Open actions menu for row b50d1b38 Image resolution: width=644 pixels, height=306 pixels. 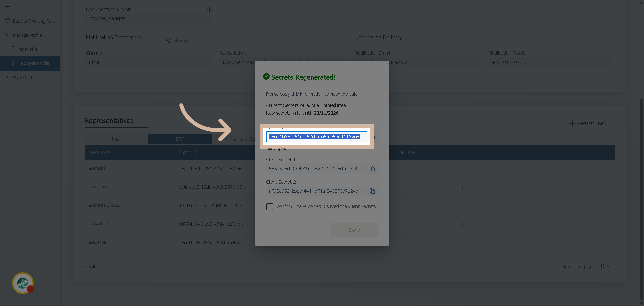coord(462,243)
